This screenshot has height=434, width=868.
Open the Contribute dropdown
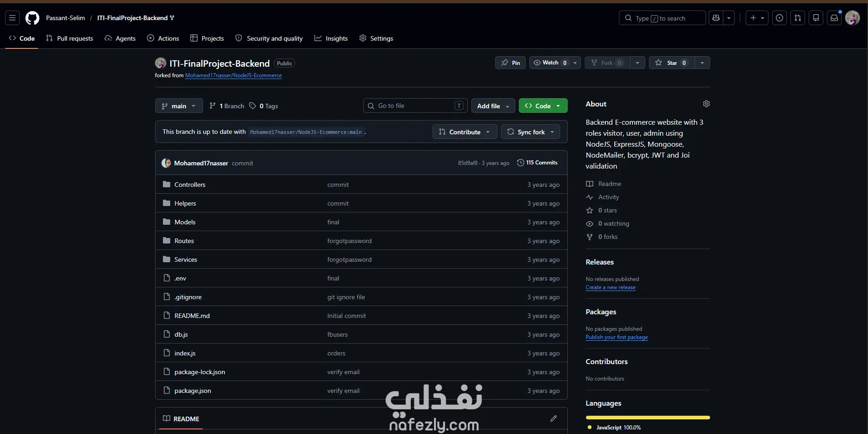(465, 132)
